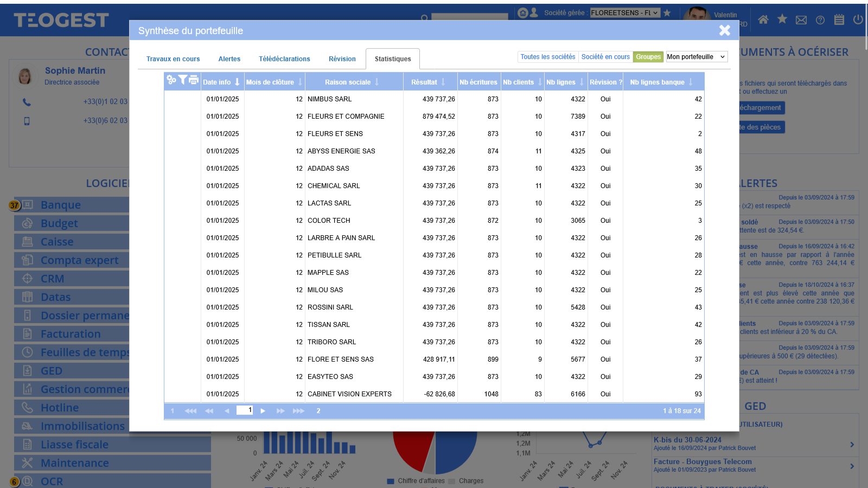This screenshot has width=868, height=488.
Task: Open the table column settings gear icon
Action: coord(171,80)
